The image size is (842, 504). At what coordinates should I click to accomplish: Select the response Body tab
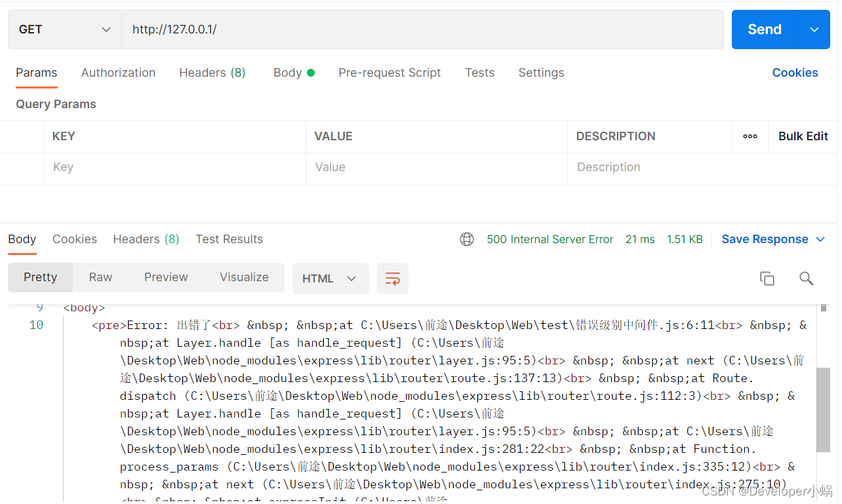pos(22,239)
